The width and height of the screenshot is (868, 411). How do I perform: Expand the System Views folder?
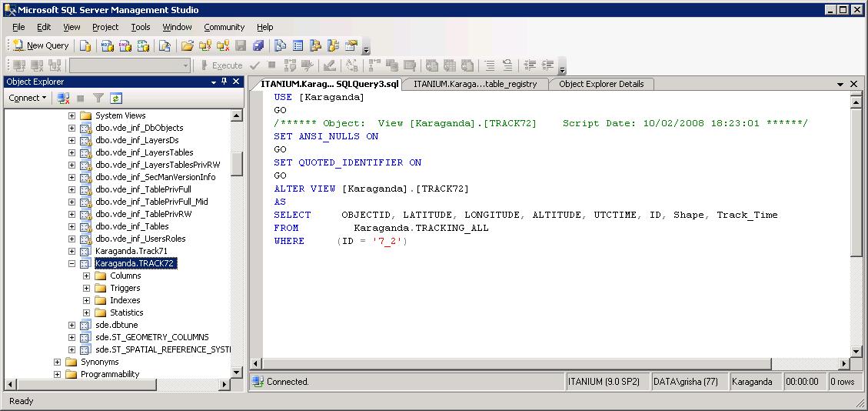tap(72, 115)
